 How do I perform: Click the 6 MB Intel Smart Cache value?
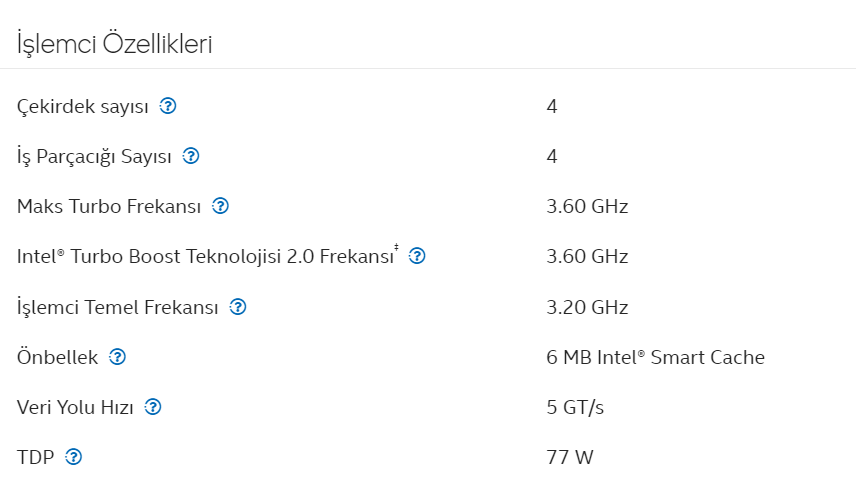click(655, 357)
